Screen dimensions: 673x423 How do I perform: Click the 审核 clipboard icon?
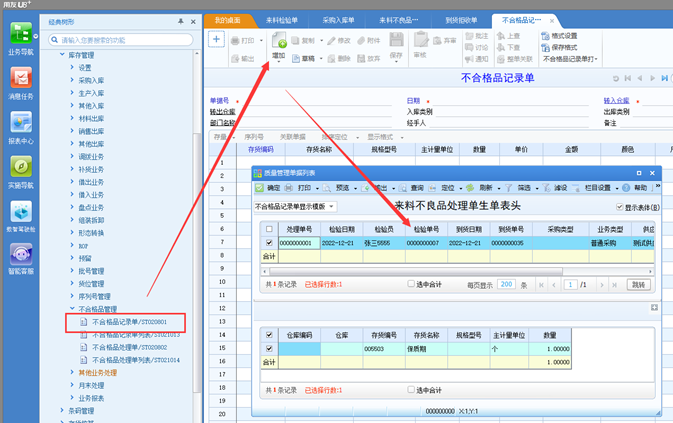click(x=421, y=40)
